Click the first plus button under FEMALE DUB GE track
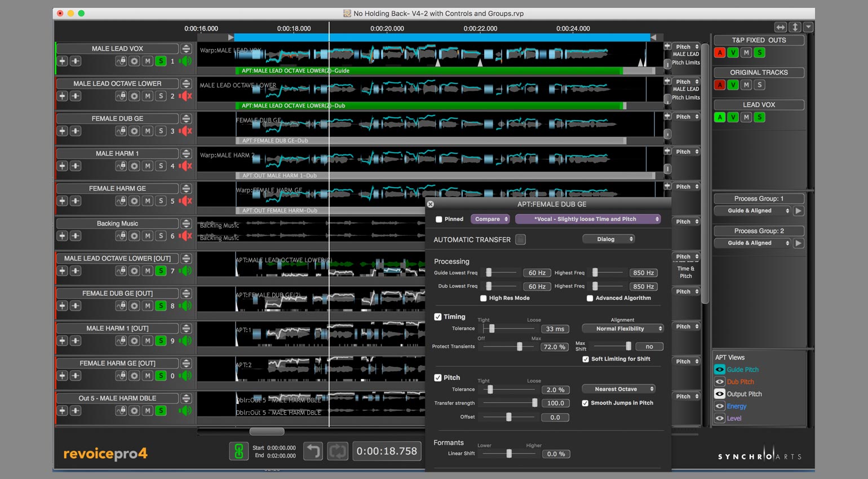 (x=62, y=131)
